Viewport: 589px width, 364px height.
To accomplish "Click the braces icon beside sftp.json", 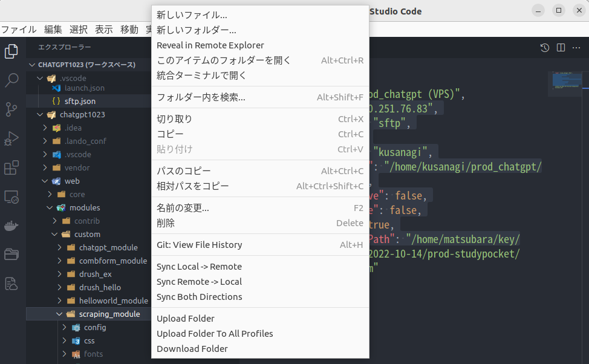I will point(56,101).
